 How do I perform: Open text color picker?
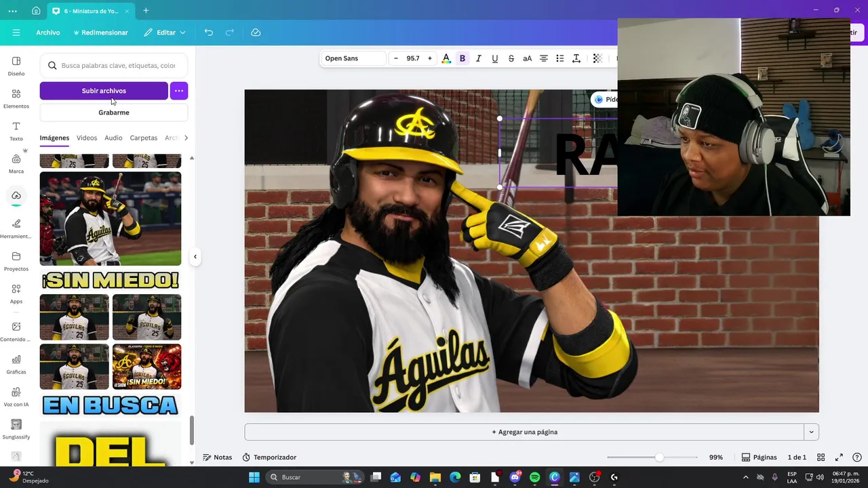[446, 58]
